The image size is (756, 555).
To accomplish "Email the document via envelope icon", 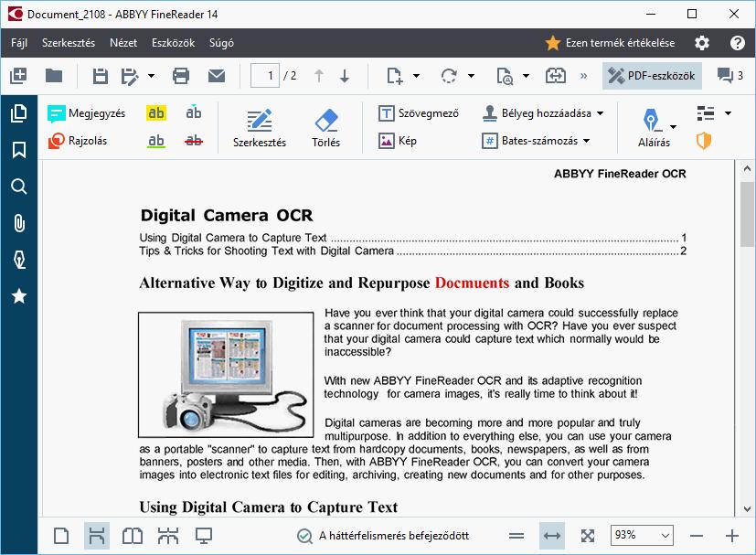I will 217,76.
